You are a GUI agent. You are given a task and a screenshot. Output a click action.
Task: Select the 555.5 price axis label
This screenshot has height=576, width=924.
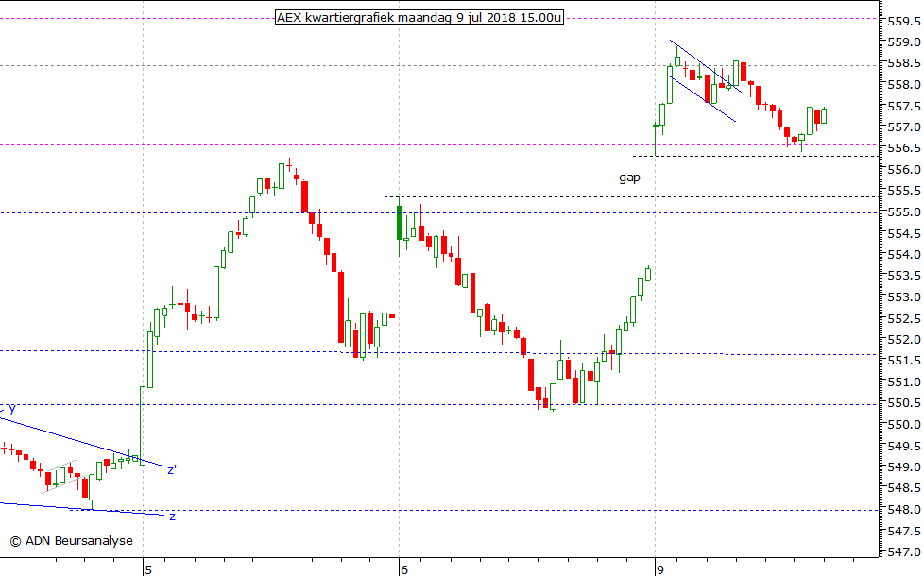[904, 191]
